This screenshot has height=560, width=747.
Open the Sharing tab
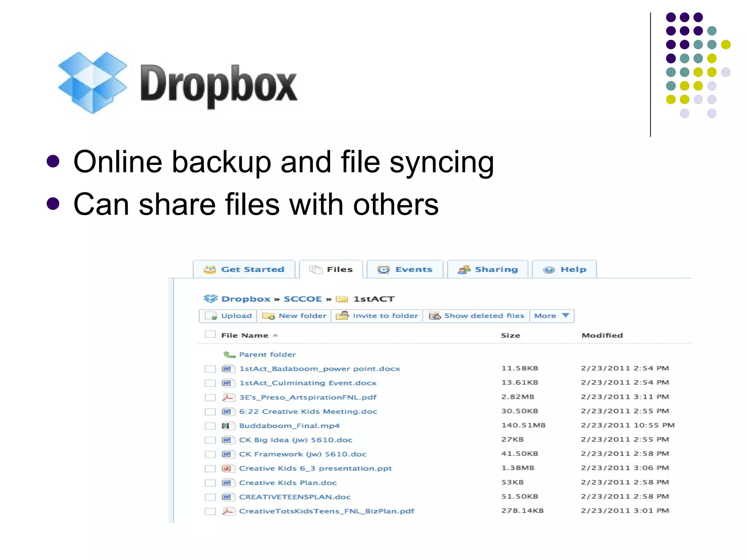(488, 269)
